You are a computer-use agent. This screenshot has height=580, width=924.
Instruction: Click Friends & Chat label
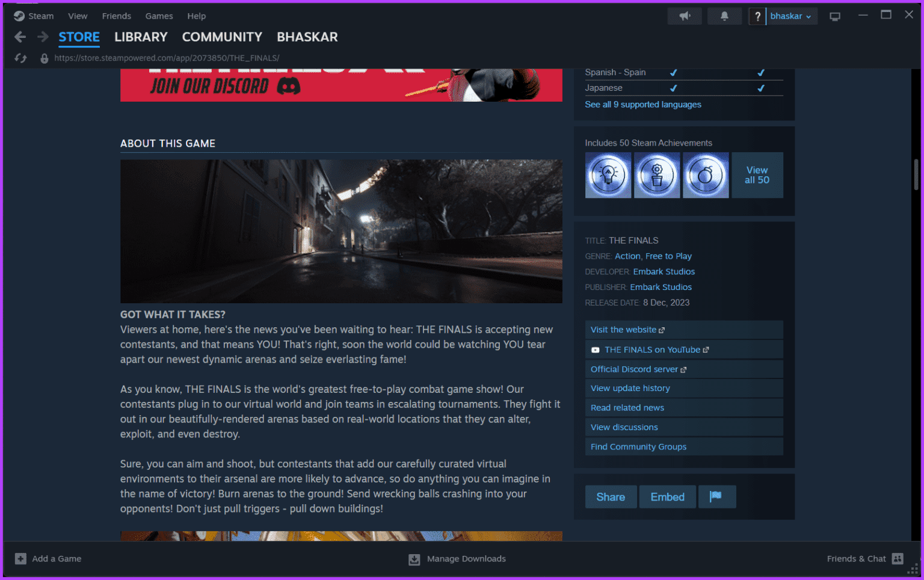(856, 559)
